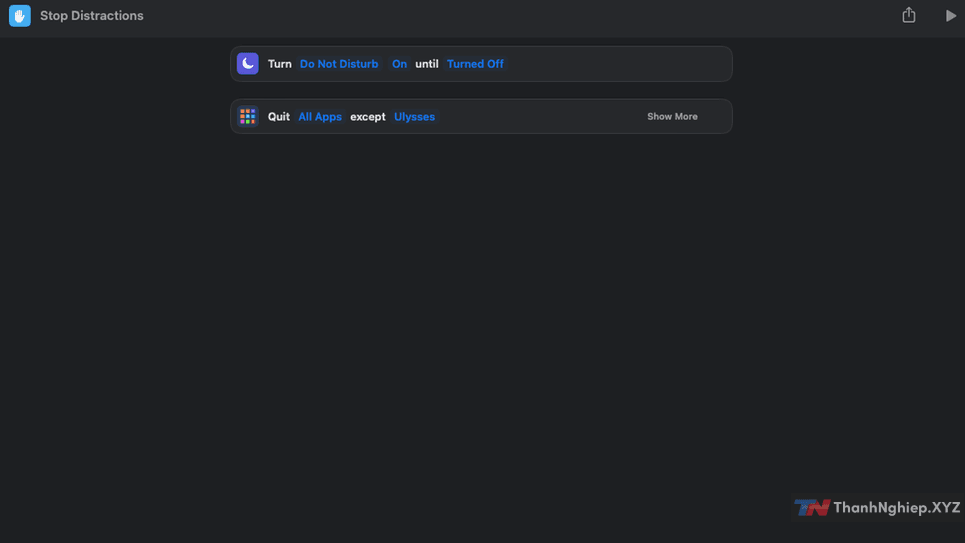This screenshot has width=965, height=543.
Task: Open the Stop Distractions shortcut hand icon
Action: coord(20,16)
